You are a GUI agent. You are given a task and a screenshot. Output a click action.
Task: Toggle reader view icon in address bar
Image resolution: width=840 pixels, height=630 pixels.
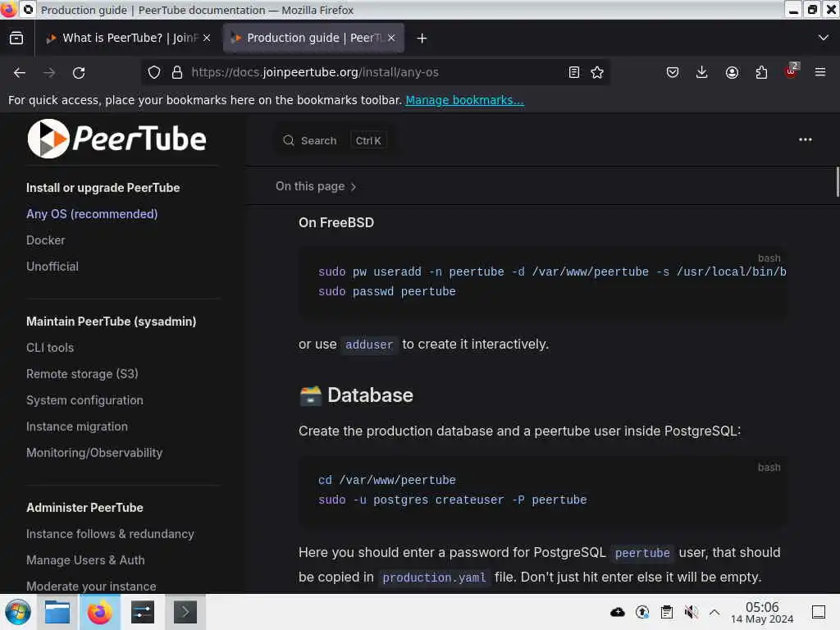pyautogui.click(x=573, y=72)
